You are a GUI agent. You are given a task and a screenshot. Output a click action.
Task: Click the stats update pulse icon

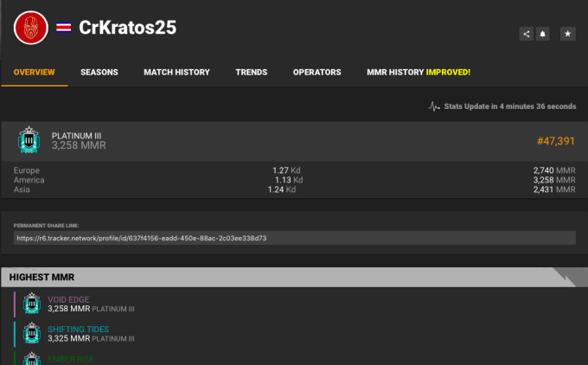tap(434, 106)
